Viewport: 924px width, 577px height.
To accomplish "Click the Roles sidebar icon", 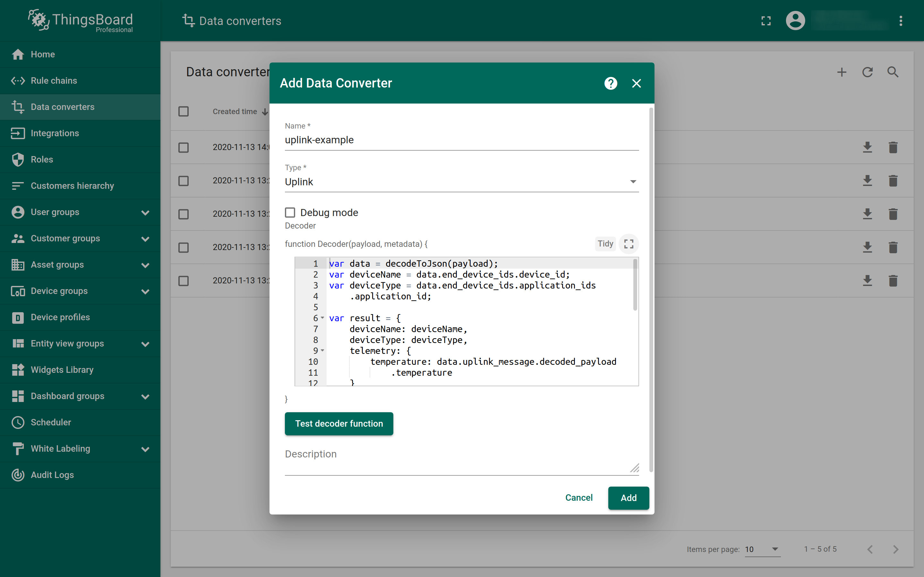I will (x=17, y=159).
